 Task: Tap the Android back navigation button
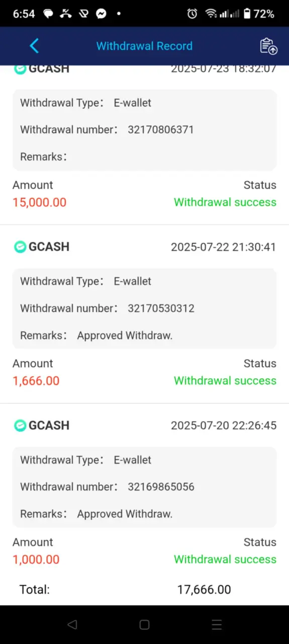[x=72, y=624]
